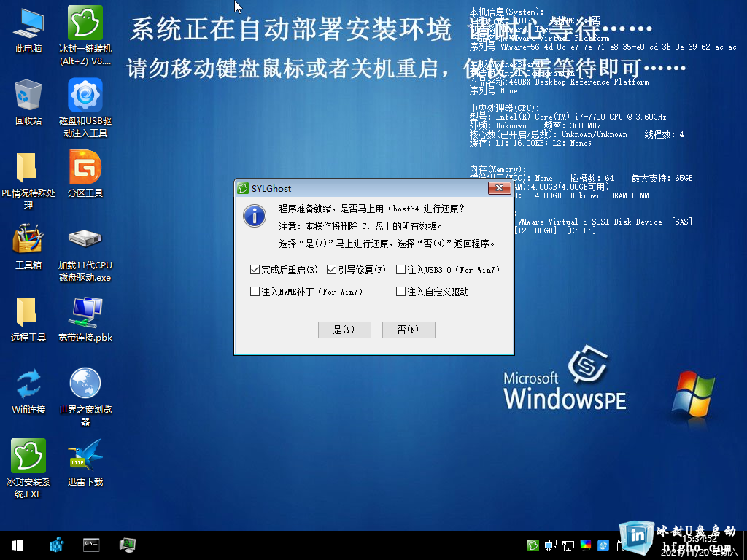Click the 磁盘和USB驱动注入工具 desktop icon

point(85,108)
